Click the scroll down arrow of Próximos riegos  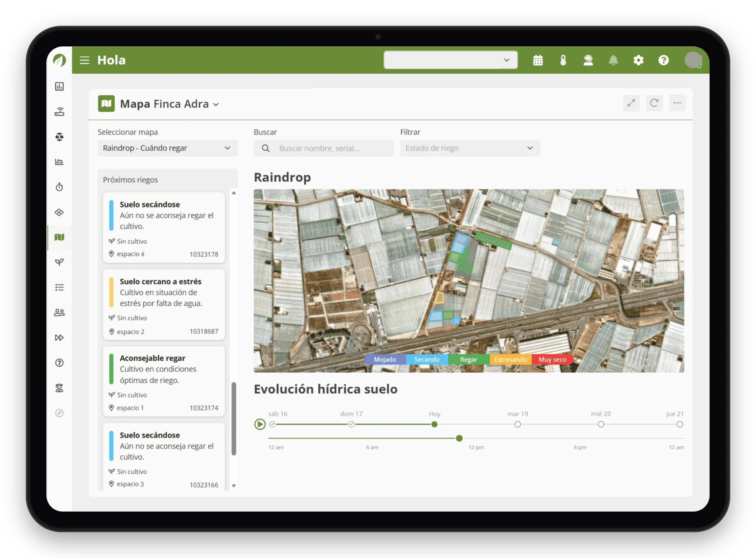234,486
